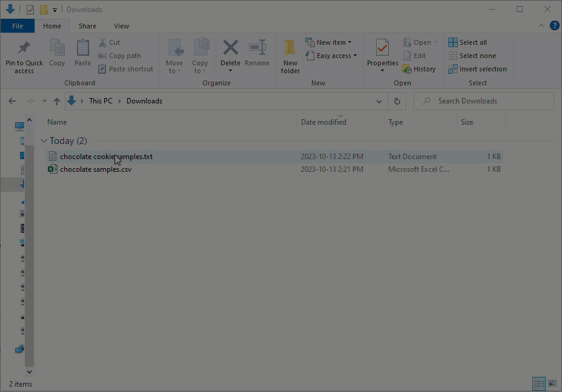Screen dimensions: 562x392
Task: Switch to large thumbnails view icon
Action: coord(552,384)
